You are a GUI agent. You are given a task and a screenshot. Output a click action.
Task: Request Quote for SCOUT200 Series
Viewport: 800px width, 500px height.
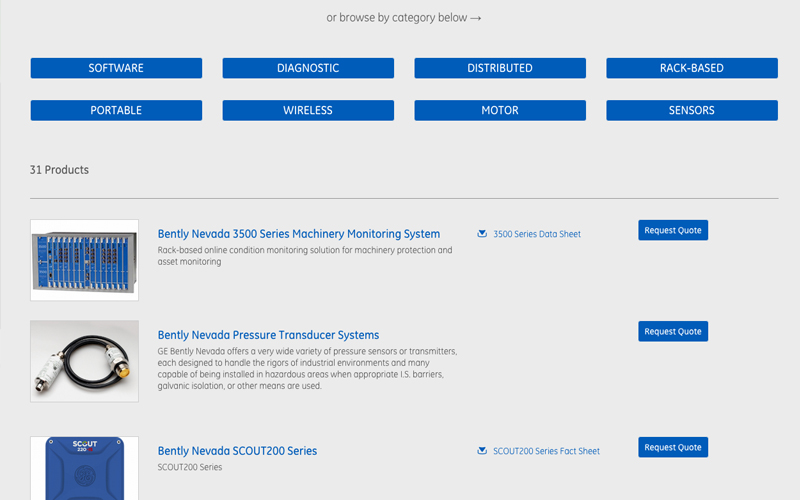tap(673, 447)
